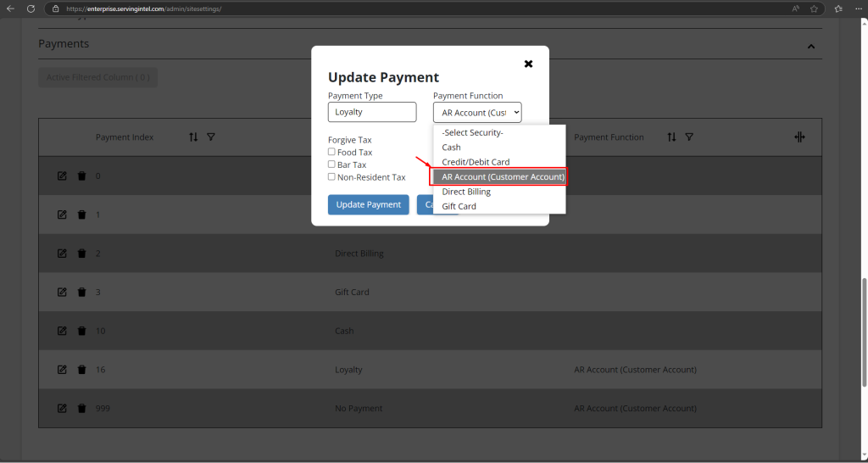Screen dimensions: 868x463
Task: Bookmark page with browser star icon
Action: [x=814, y=8]
